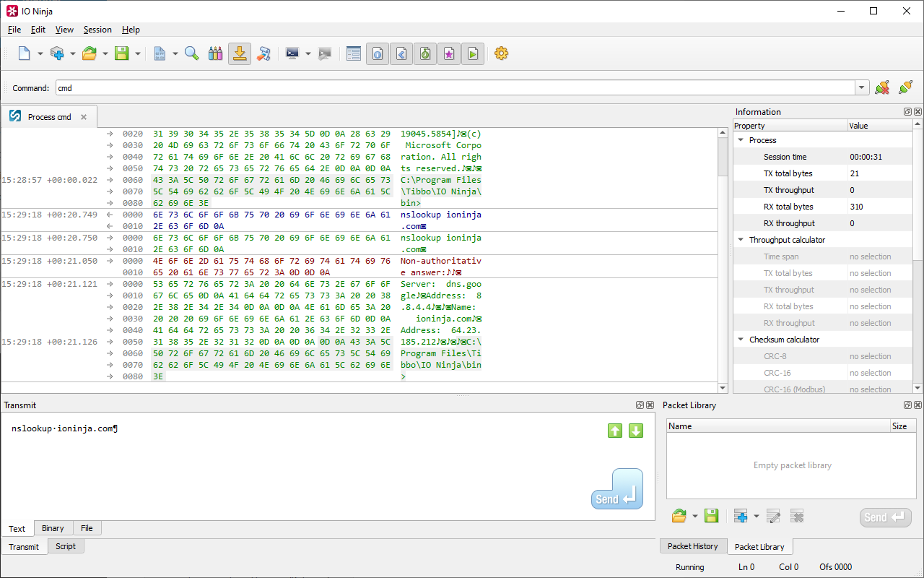Viewport: 924px width, 578px height.
Task: Click the delete packet icon
Action: [x=797, y=516]
